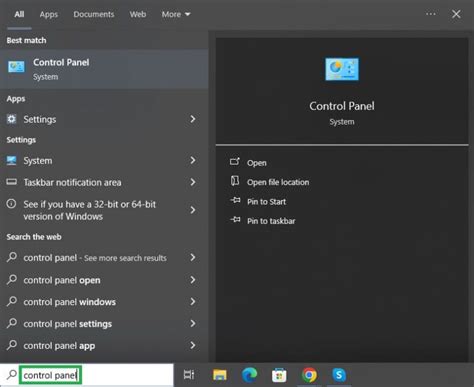Expand control panel windows chevron

pyautogui.click(x=193, y=301)
